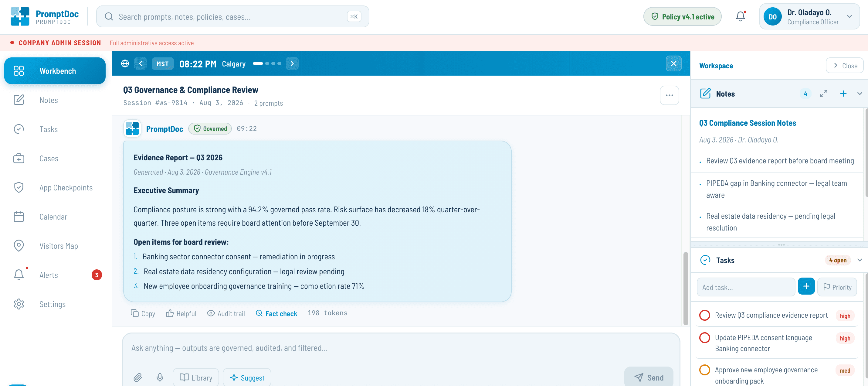The height and width of the screenshot is (386, 868).
Task: Go to next timezone with right arrow
Action: pos(292,64)
